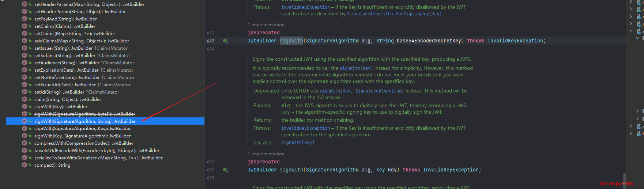Viewport: 644px width, 189px height.
Task: Select signWith(Key, SignatureAlgorithm) in the method list
Action: tap(83, 136)
